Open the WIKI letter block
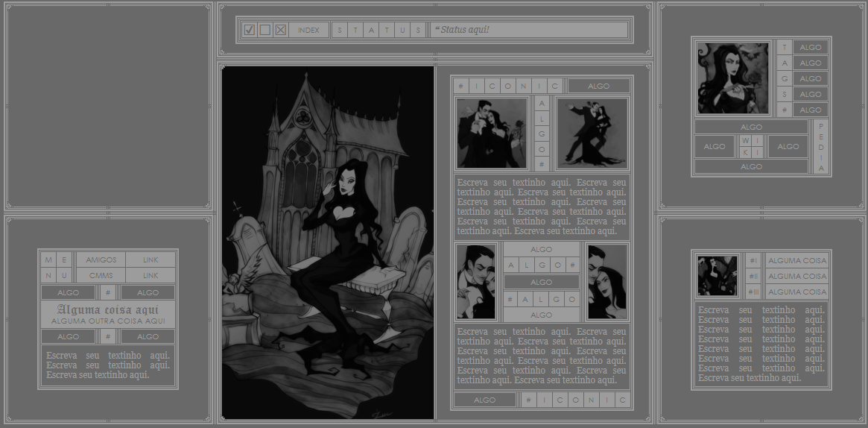The height and width of the screenshot is (428, 868). (751, 147)
